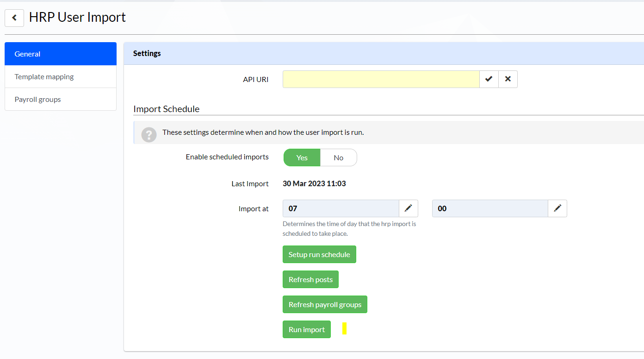Click the Settings panel header

click(x=384, y=53)
